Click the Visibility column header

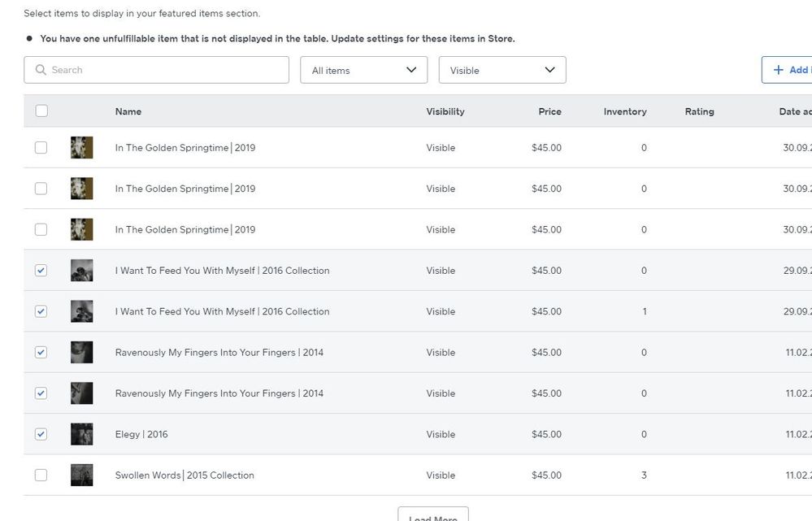445,111
